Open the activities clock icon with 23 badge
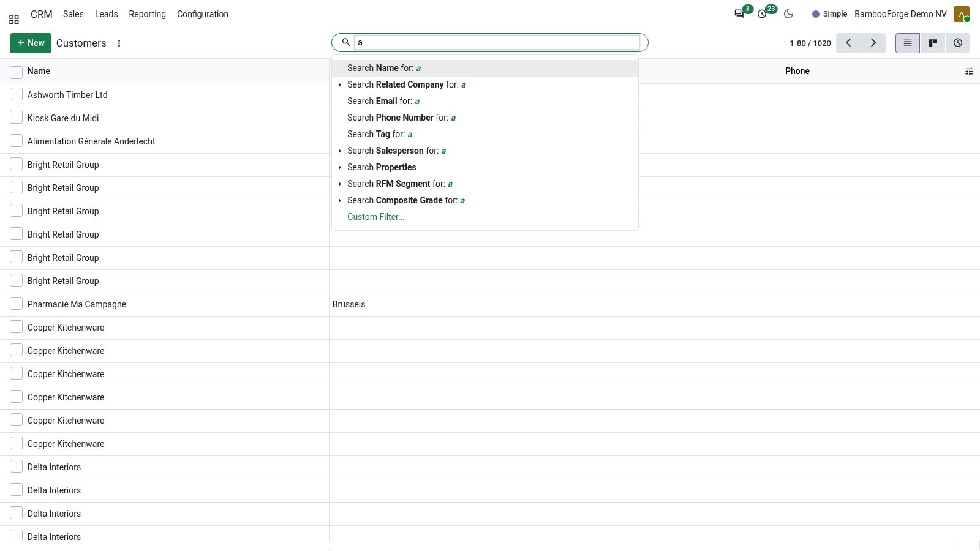This screenshot has width=980, height=551. pyautogui.click(x=763, y=13)
